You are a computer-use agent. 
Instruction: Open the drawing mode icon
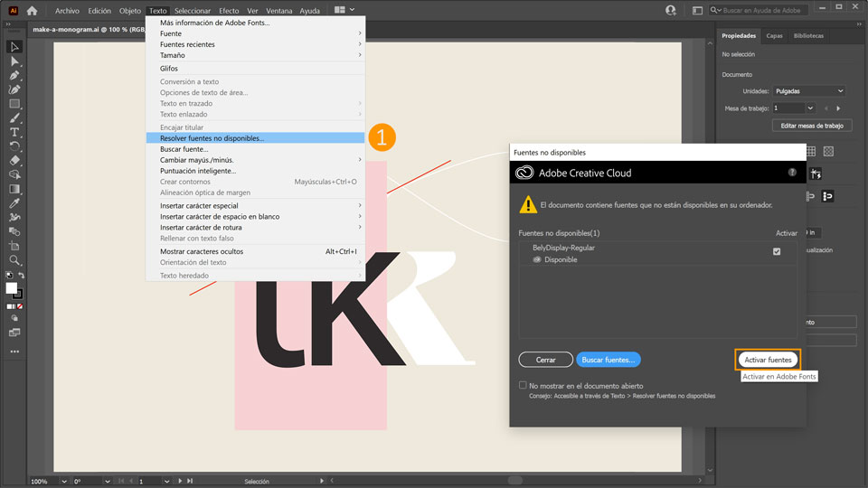[x=15, y=319]
